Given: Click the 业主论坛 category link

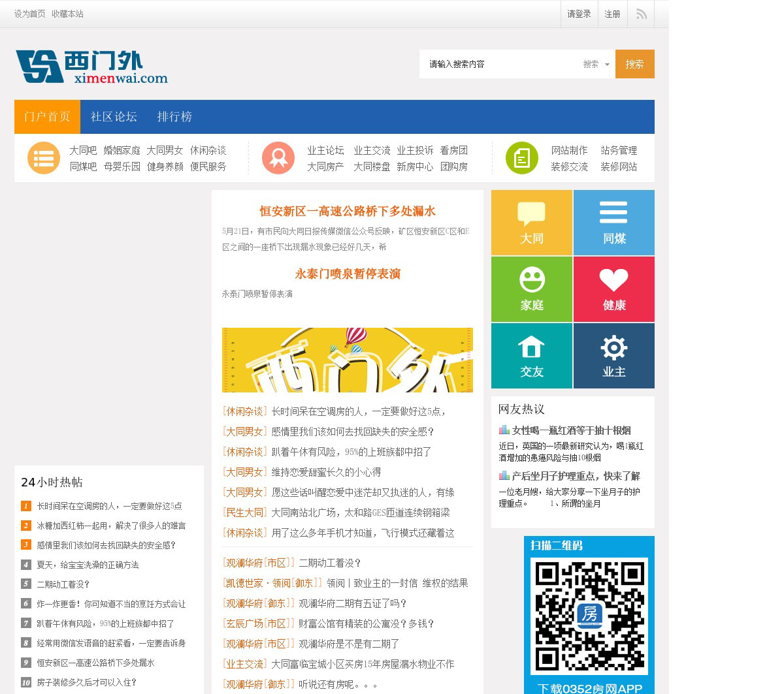Looking at the screenshot, I should click(325, 150).
